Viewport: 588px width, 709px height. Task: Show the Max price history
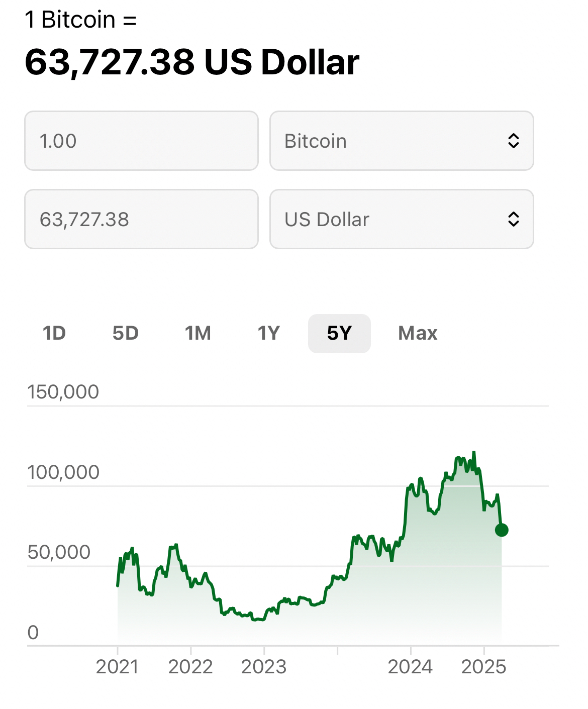point(418,334)
